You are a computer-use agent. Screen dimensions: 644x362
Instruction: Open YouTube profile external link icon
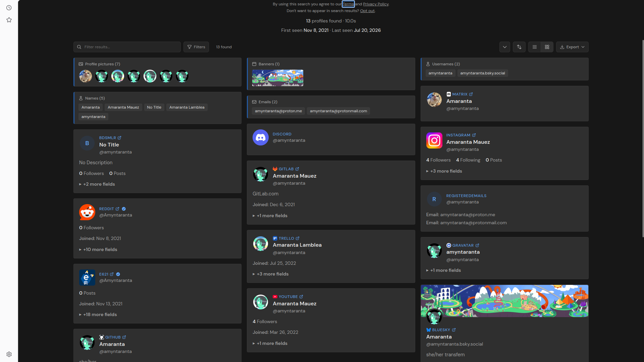(x=301, y=297)
